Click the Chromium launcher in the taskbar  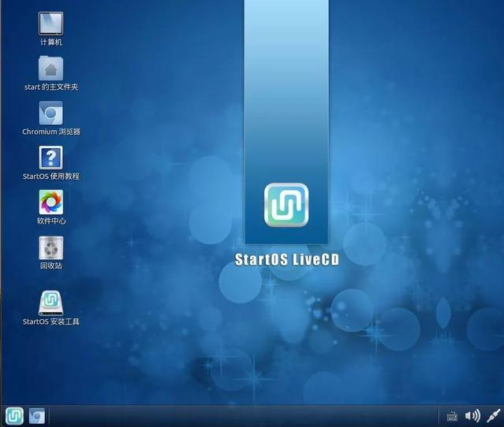coord(37,416)
